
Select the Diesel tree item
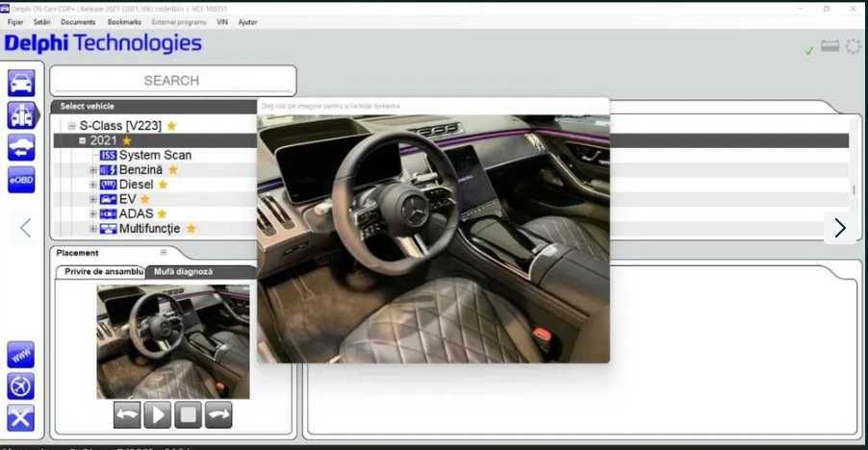click(137, 185)
